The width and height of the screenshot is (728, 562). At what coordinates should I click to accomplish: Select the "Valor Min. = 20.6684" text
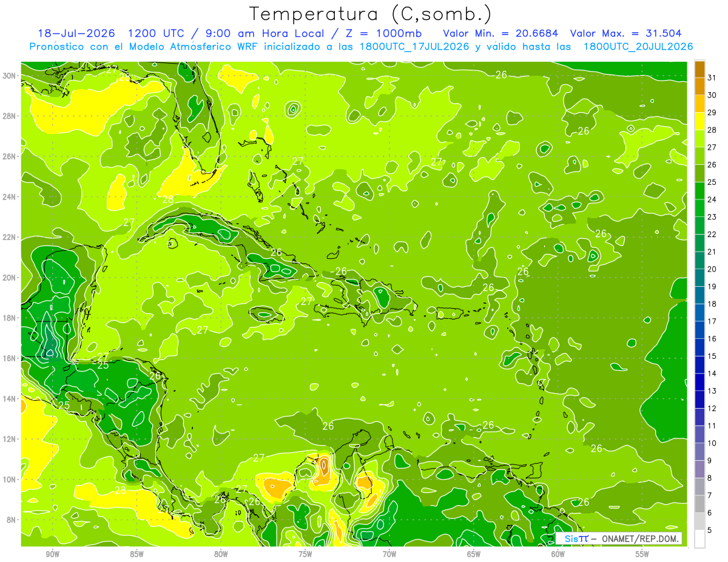click(500, 33)
